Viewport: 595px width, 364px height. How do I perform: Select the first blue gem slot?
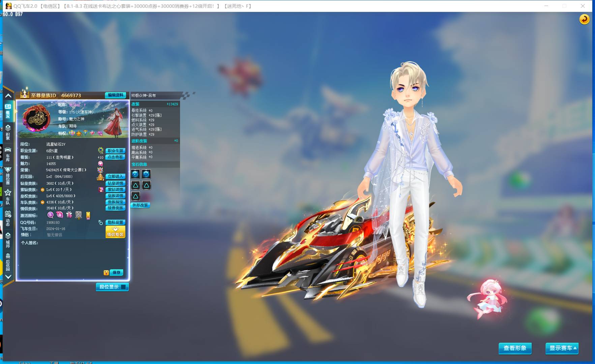pos(135,174)
